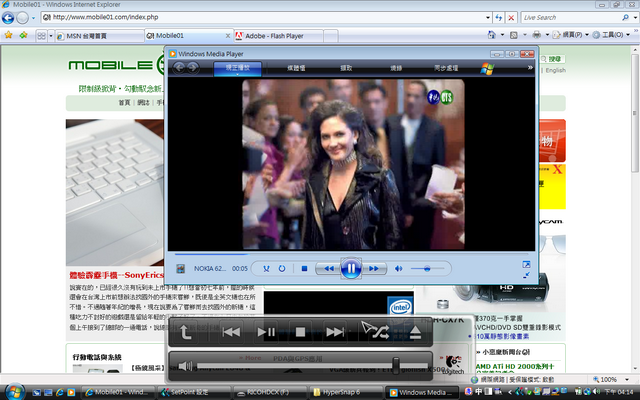
Task: Click the Add to Favorites icon
Action: tap(23, 35)
